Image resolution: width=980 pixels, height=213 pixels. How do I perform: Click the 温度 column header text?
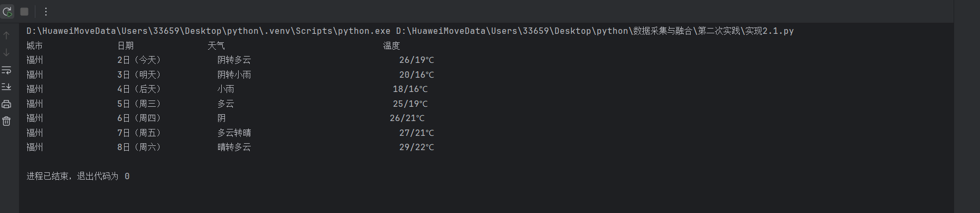click(391, 46)
